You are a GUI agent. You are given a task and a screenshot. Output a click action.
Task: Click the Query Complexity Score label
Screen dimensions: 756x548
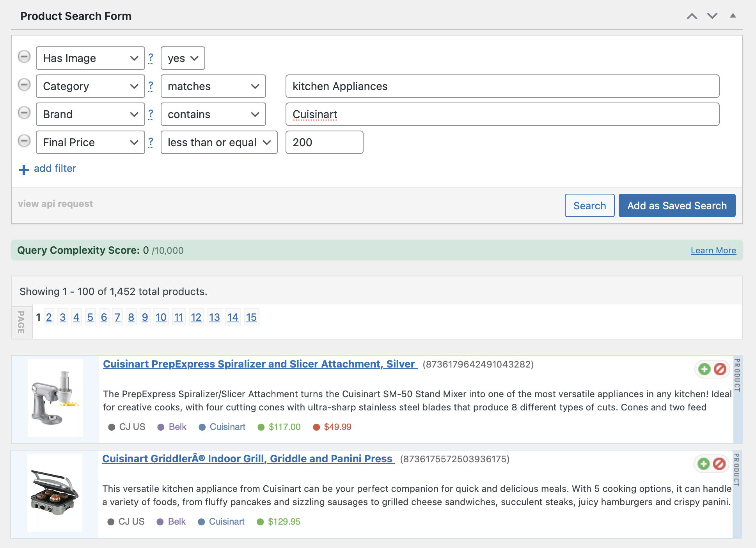(x=78, y=250)
